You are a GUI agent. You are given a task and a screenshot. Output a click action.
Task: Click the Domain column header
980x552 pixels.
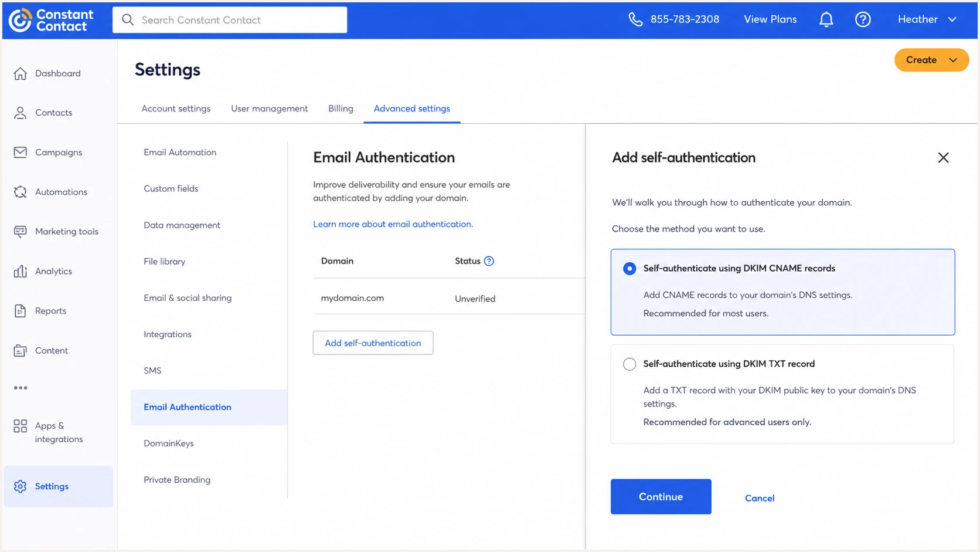pyautogui.click(x=337, y=261)
